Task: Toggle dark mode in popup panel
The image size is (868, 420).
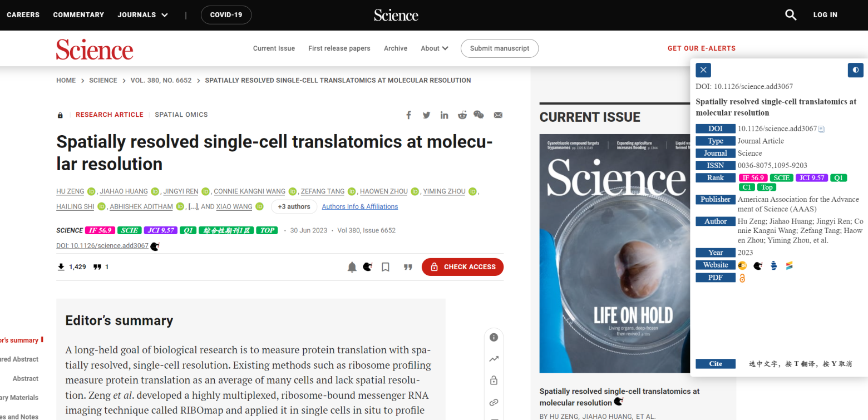Action: tap(855, 70)
